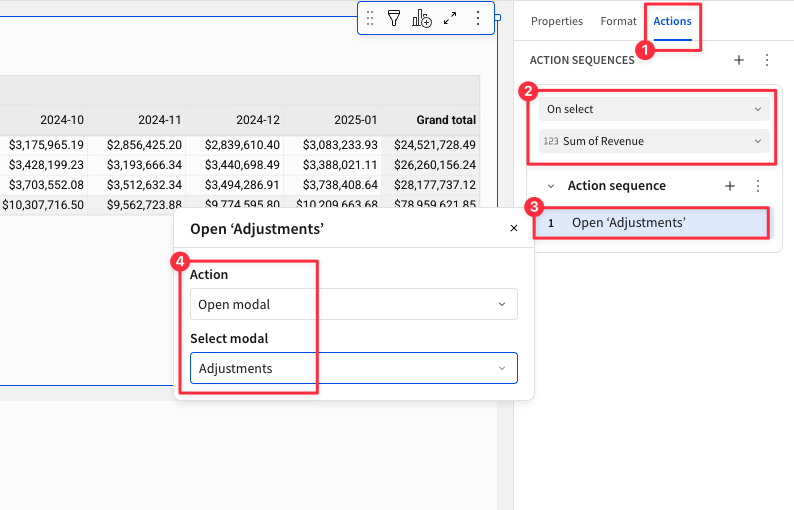Switch to the Format tab
Screen dimensions: 794x510
(618, 21)
